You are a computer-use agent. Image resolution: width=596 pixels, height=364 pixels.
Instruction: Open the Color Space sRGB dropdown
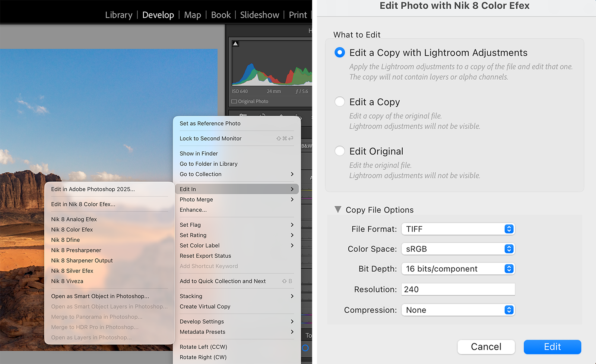(x=458, y=249)
